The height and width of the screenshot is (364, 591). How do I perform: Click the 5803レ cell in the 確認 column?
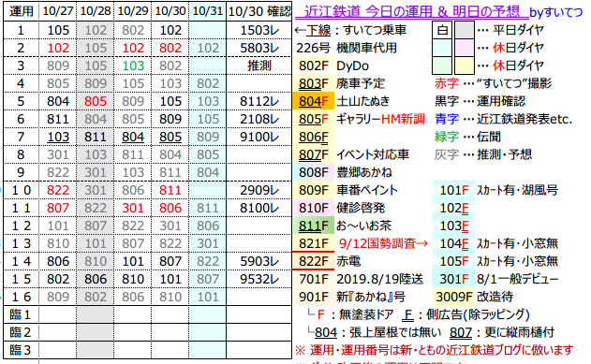259,48
